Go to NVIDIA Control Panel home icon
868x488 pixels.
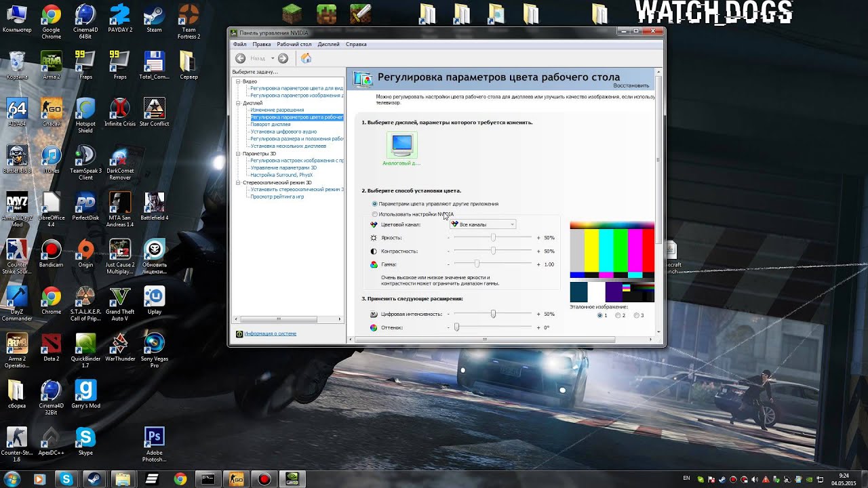[x=306, y=58]
